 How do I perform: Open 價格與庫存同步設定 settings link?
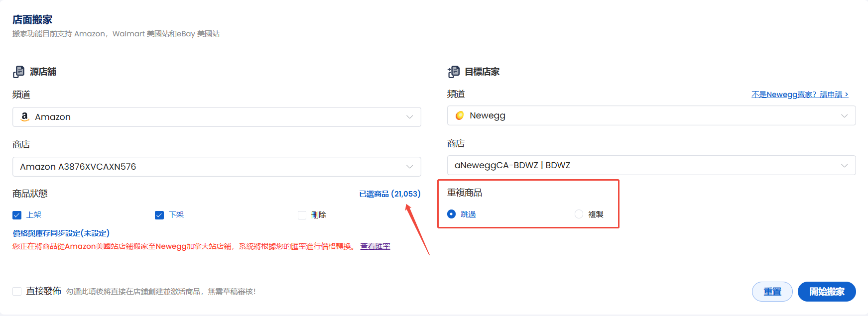pyautogui.click(x=61, y=233)
